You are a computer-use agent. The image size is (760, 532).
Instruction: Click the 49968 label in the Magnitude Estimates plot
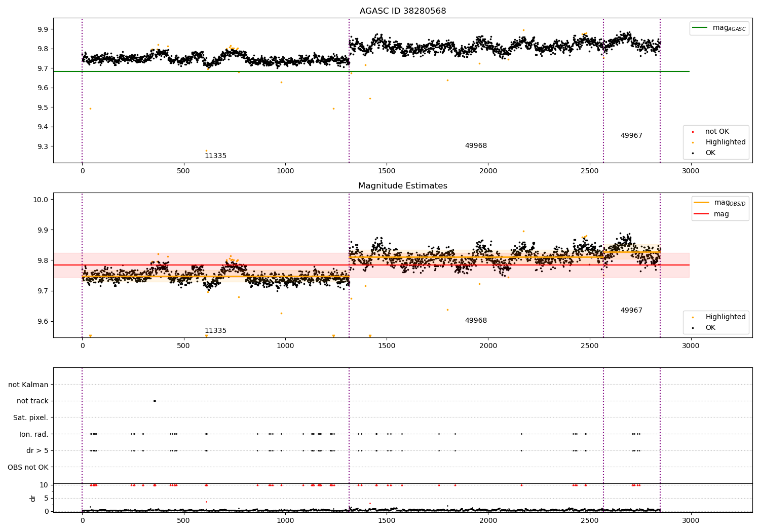(476, 320)
